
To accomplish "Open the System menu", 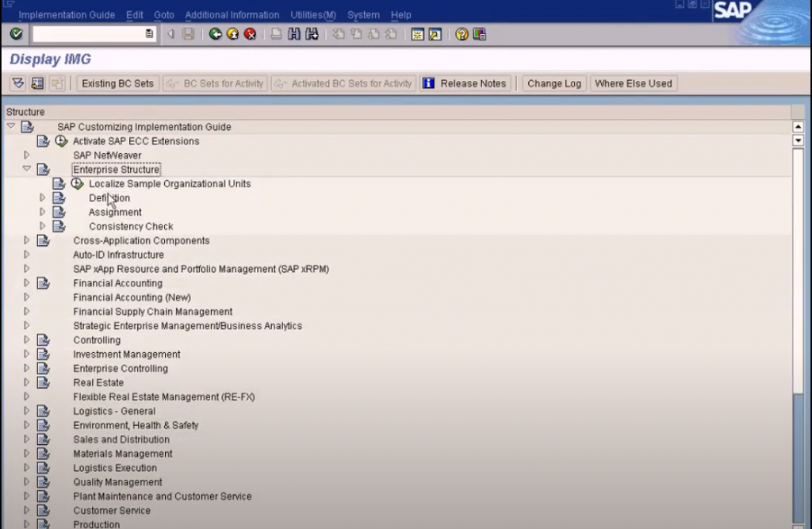I will click(x=363, y=15).
